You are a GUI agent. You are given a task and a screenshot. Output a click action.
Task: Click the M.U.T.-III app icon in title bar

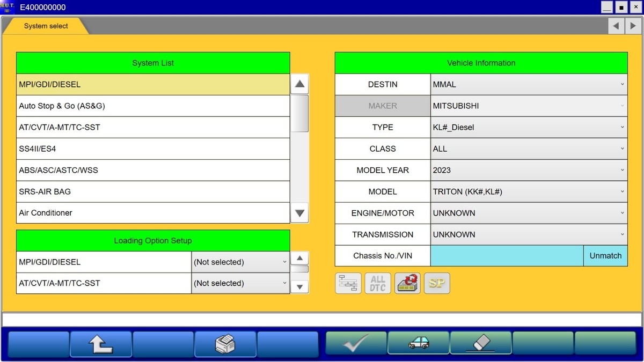click(8, 7)
